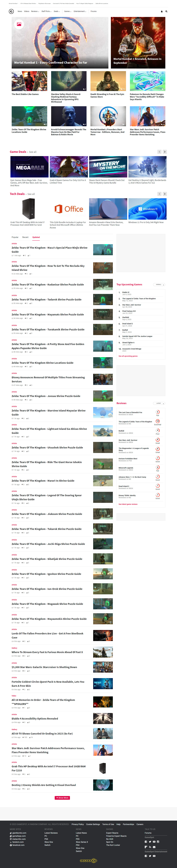Advance Tech Deals carousel with next arrow
The image size is (177, 868).
(x=165, y=194)
